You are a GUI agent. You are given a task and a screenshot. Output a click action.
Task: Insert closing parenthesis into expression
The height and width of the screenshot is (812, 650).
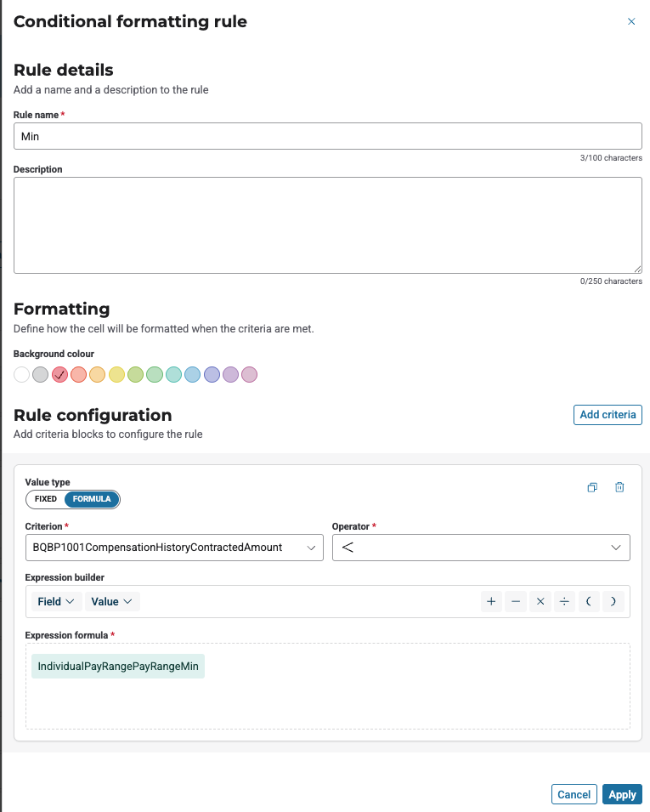613,602
